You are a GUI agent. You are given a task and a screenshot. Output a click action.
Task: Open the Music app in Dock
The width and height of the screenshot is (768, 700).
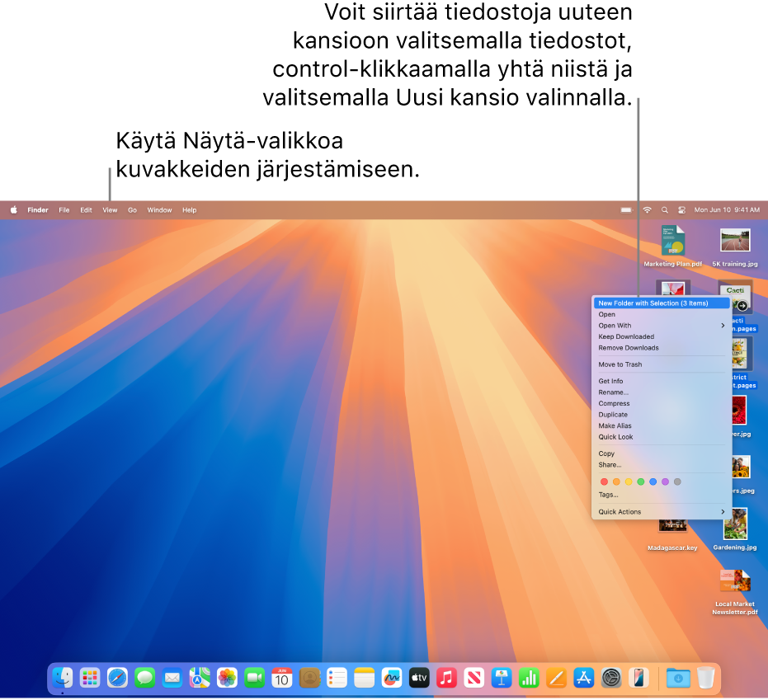(447, 678)
